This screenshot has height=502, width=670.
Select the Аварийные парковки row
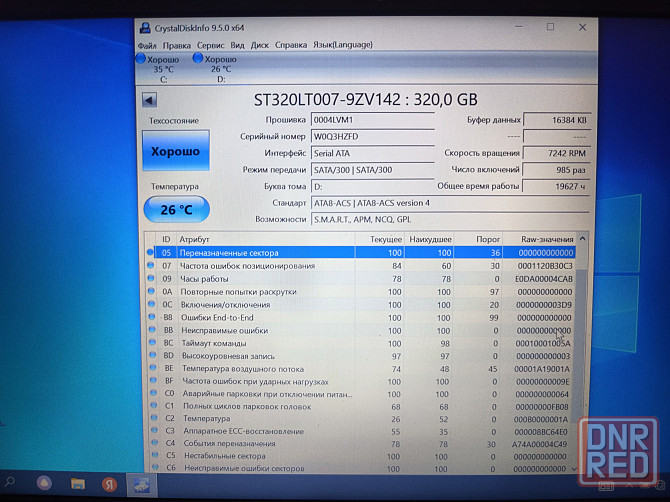363,394
